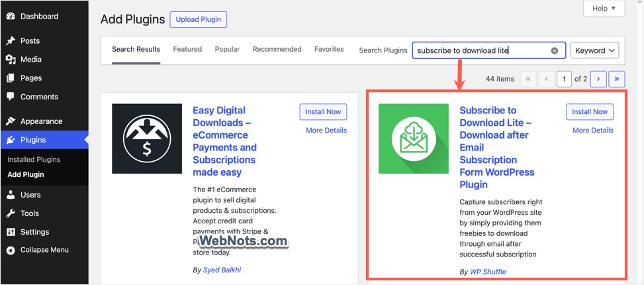Screen dimensions: 644x285
Task: Click the Search Plugins input field
Action: [x=488, y=50]
